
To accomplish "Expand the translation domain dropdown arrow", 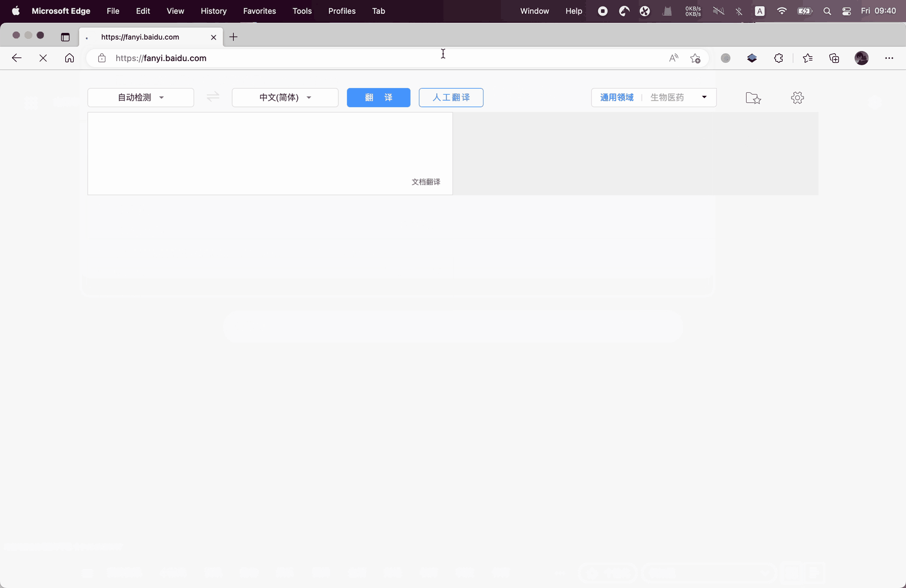I will tap(704, 97).
